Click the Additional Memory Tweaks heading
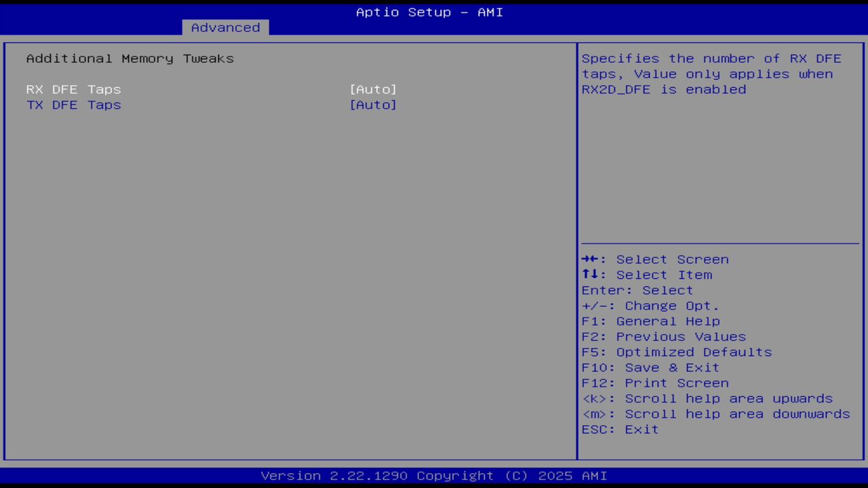The width and height of the screenshot is (868, 488). point(130,58)
